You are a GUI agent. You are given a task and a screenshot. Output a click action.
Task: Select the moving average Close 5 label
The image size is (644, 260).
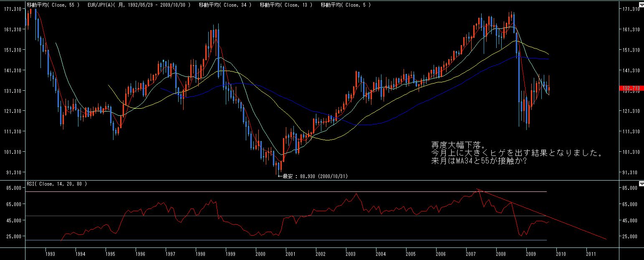pyautogui.click(x=346, y=5)
